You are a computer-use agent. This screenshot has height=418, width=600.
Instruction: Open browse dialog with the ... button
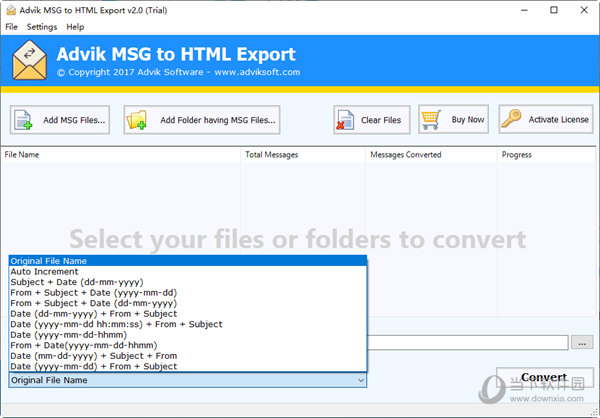pyautogui.click(x=582, y=343)
